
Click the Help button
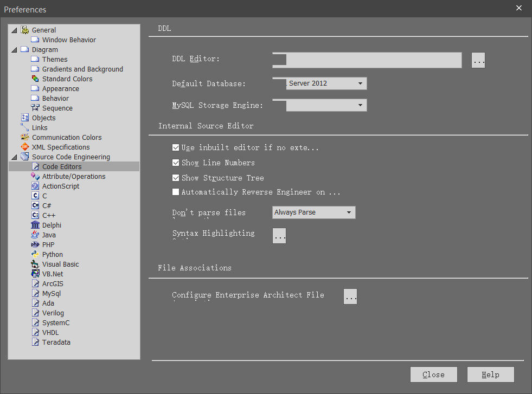pos(491,374)
